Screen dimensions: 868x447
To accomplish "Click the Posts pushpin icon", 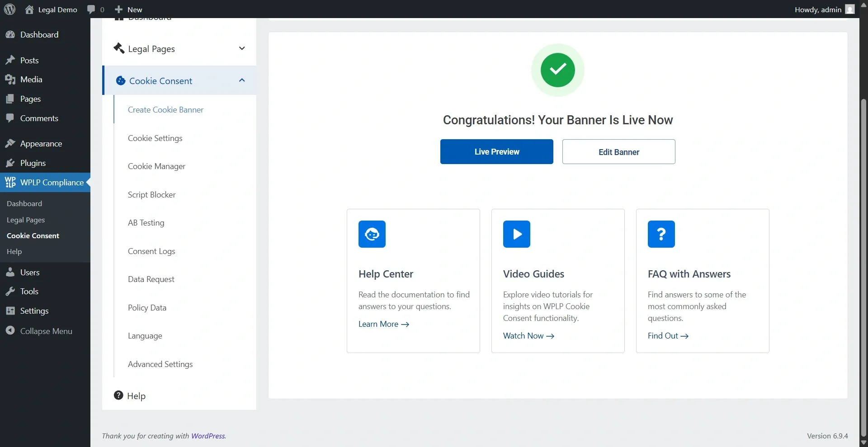I will tap(10, 60).
